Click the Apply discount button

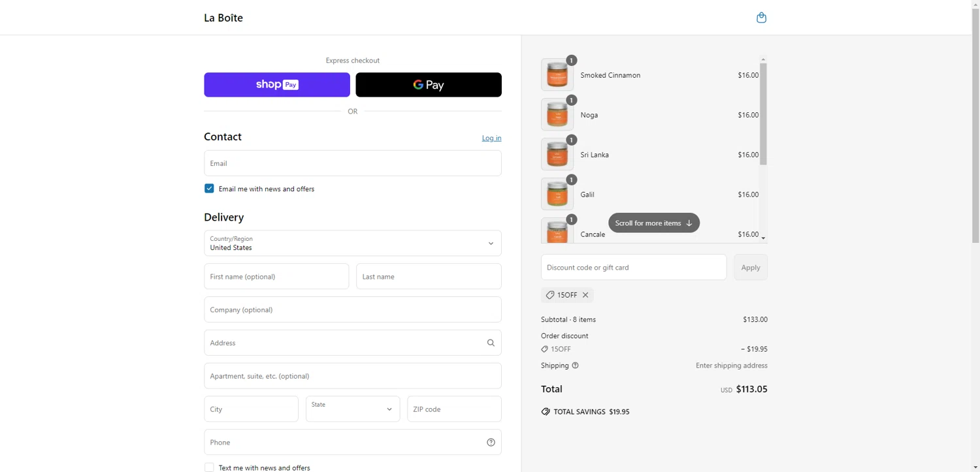(751, 268)
